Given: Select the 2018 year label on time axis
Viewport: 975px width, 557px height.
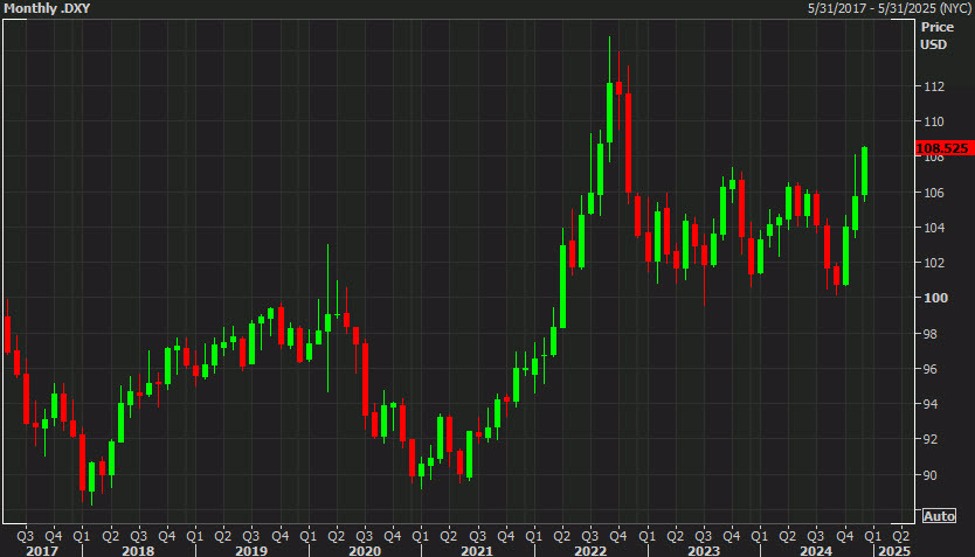Looking at the screenshot, I should pyautogui.click(x=138, y=549).
